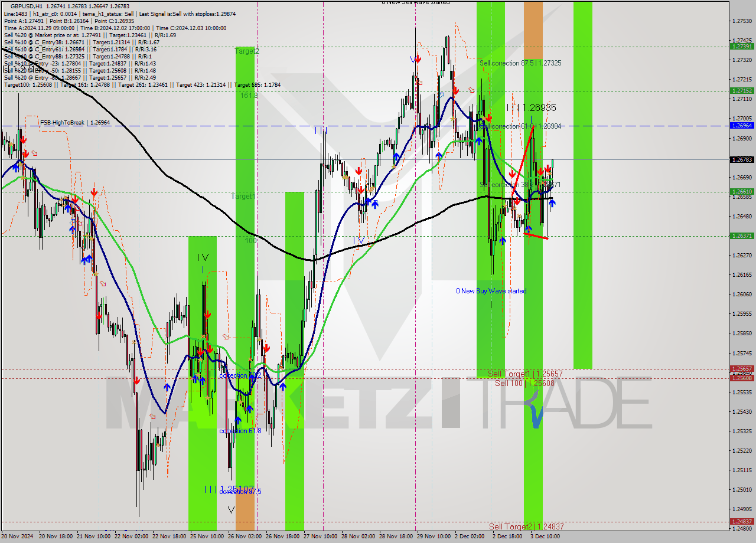Click the 1.25010 price axis tick
This screenshot has height=543, width=756.
742,490
